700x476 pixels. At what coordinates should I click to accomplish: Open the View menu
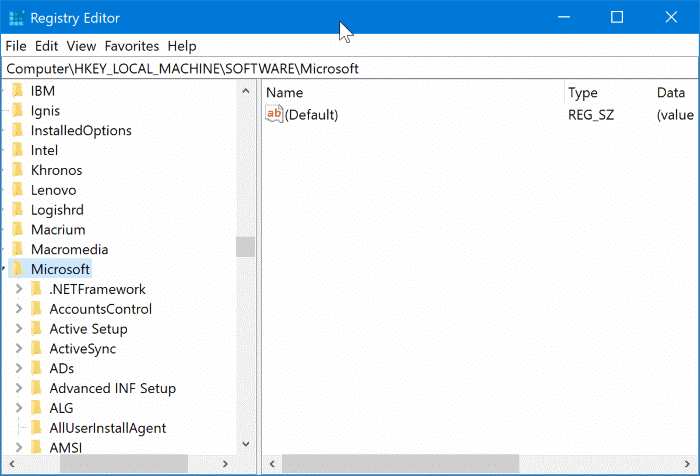point(81,46)
